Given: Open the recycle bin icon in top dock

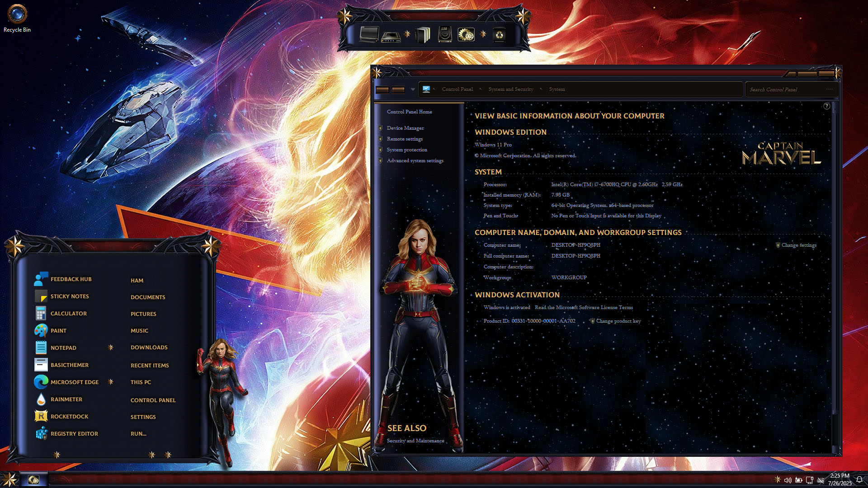Looking at the screenshot, I should (499, 35).
